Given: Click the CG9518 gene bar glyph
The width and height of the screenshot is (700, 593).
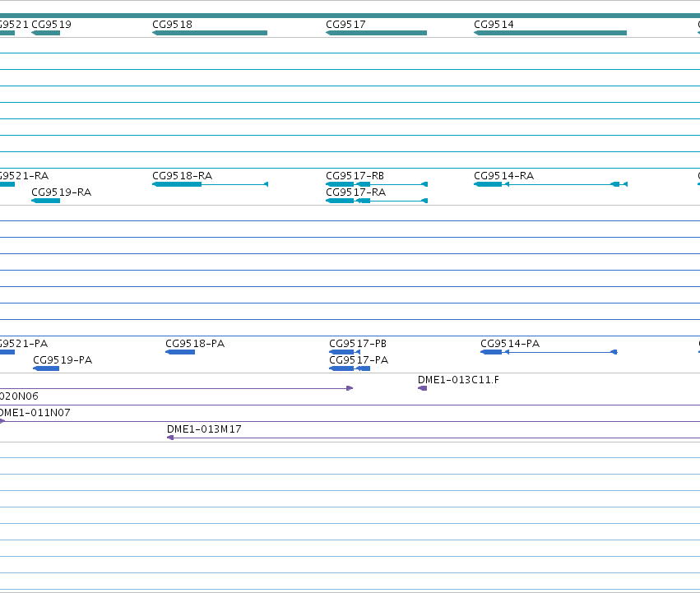Looking at the screenshot, I should point(210,33).
